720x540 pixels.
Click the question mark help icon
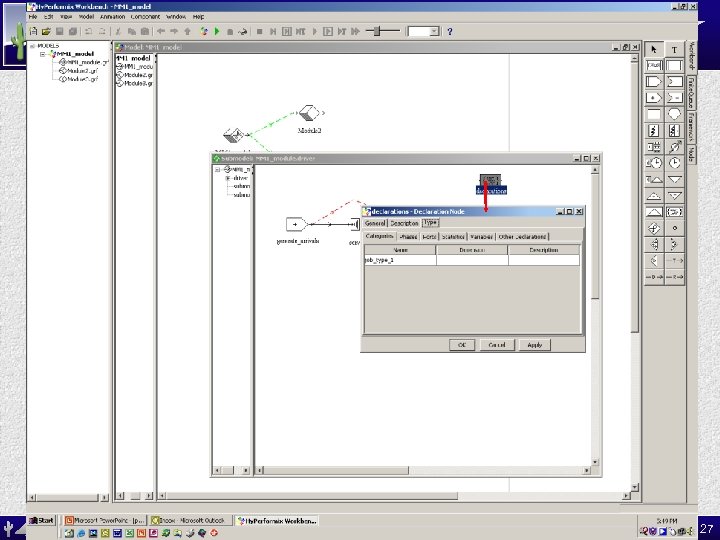450,31
